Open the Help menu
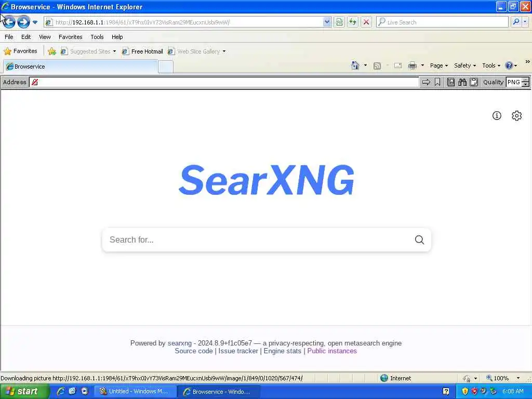 pos(117,37)
